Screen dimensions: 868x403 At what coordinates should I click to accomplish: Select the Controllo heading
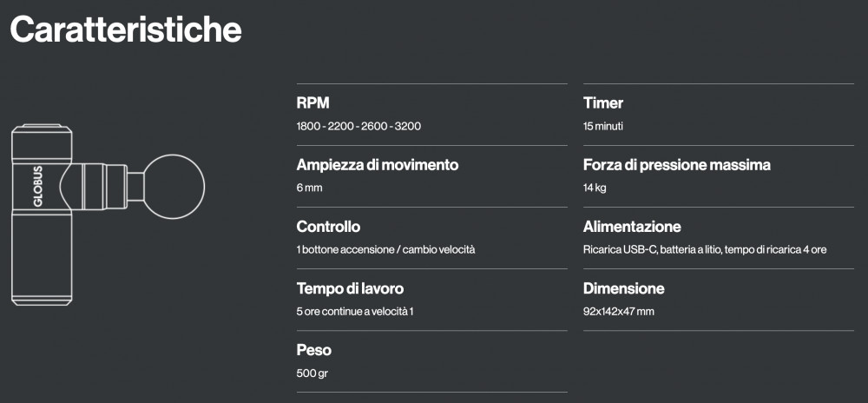pyautogui.click(x=328, y=227)
